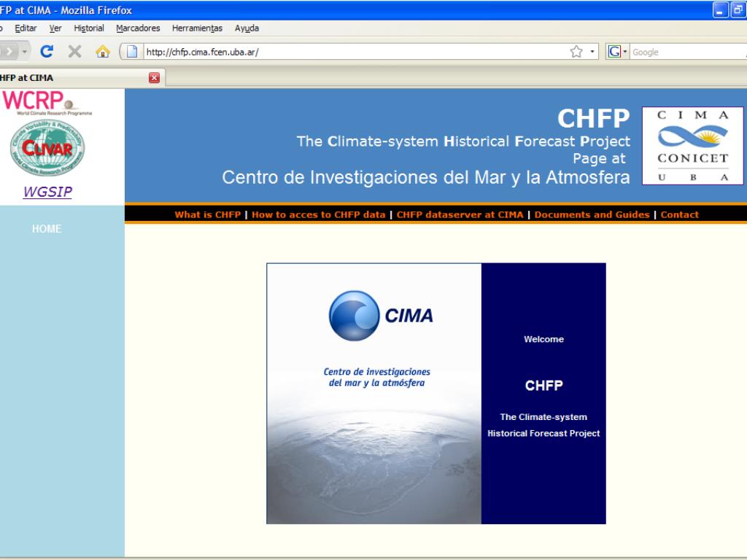Open the Contact link
Viewport: 747px width, 560px height.
[x=680, y=215]
